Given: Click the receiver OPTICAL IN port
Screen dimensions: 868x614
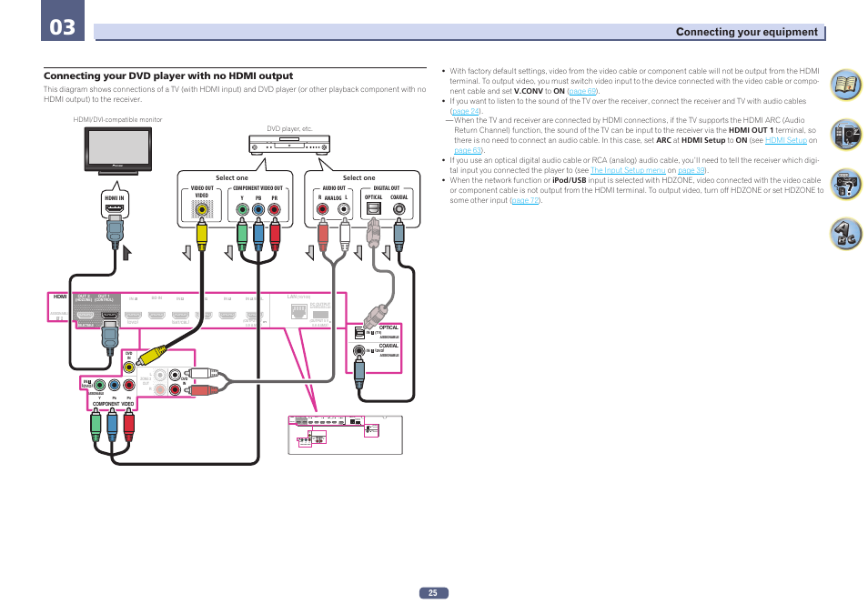Looking at the screenshot, I should click(359, 333).
